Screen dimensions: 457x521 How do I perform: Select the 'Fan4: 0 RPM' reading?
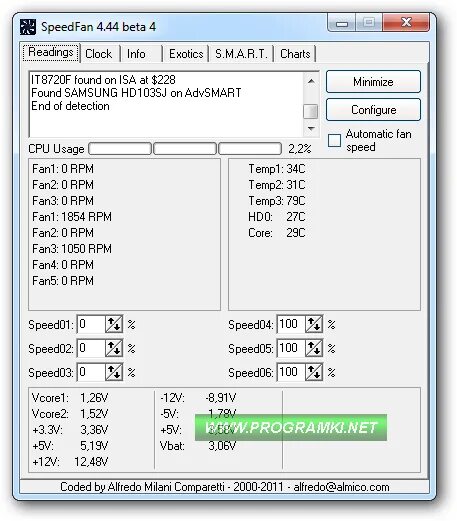[63, 265]
